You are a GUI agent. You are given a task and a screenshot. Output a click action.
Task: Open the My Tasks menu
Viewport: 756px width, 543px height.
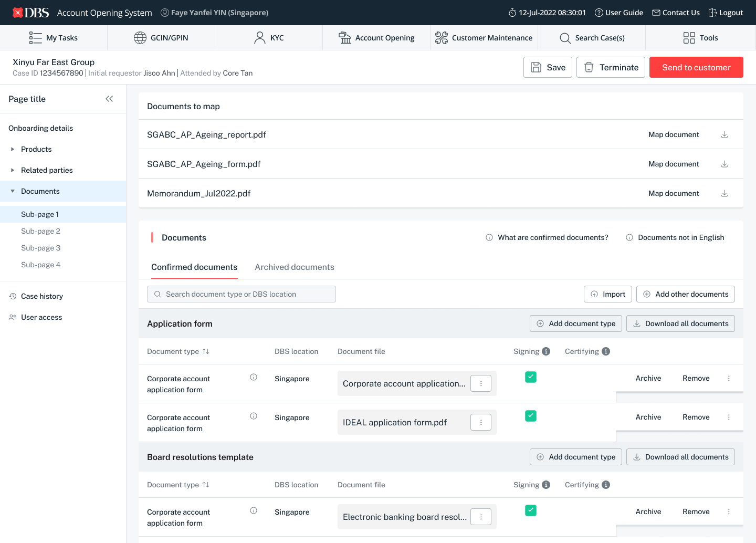pos(54,38)
